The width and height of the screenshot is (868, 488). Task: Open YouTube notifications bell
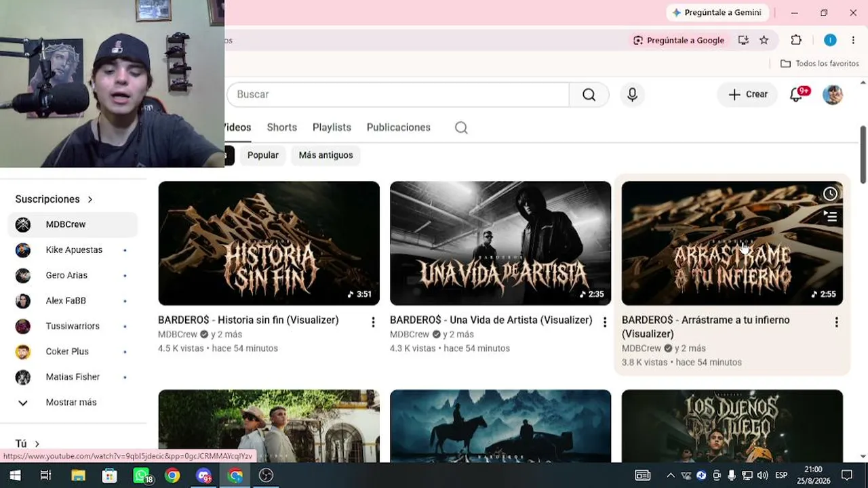(x=797, y=95)
